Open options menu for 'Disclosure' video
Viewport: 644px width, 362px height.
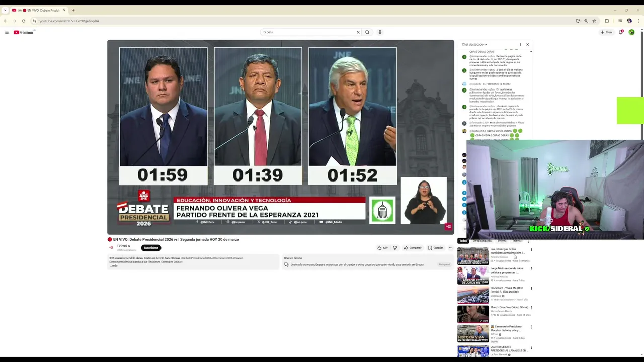point(531,289)
